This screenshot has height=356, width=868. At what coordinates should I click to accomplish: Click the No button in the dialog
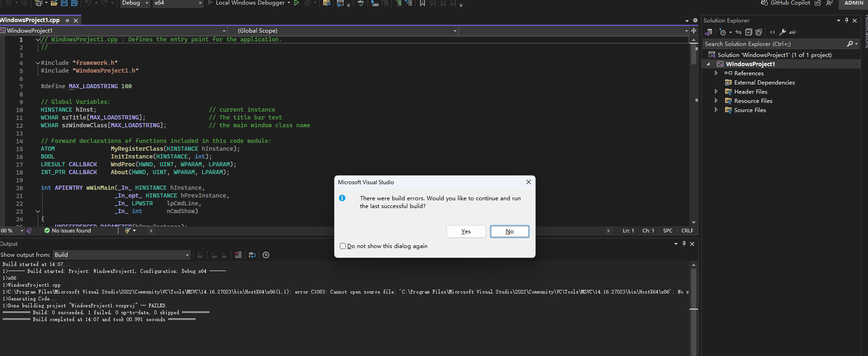pos(509,232)
